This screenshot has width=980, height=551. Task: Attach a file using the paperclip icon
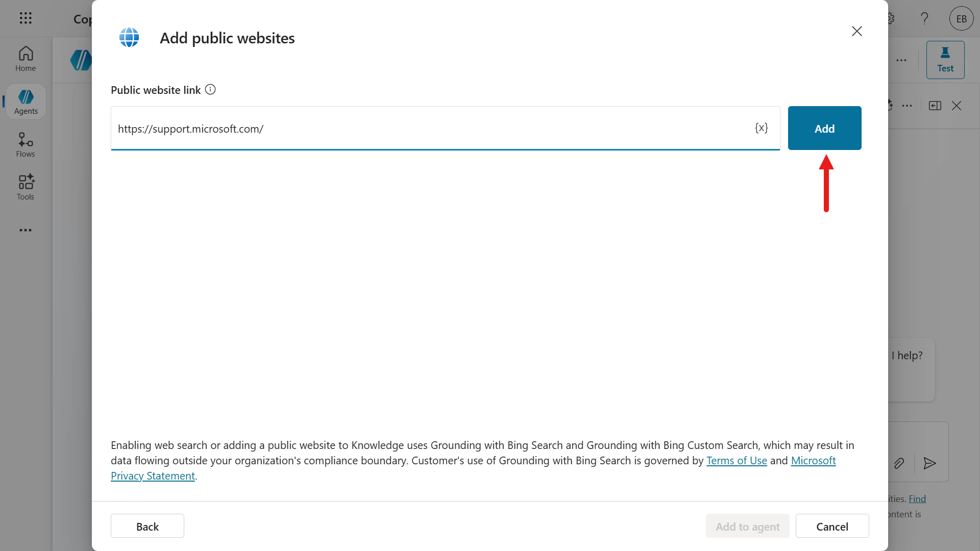click(899, 463)
